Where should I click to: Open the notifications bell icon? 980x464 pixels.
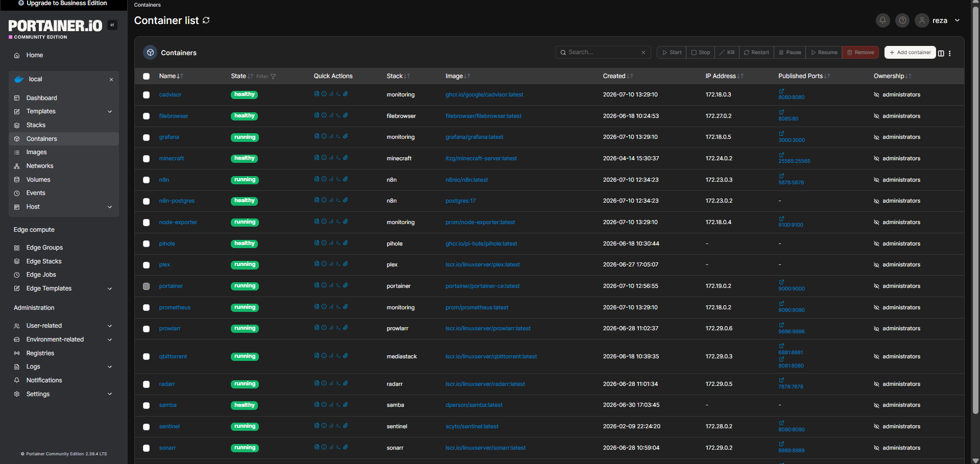(882, 20)
